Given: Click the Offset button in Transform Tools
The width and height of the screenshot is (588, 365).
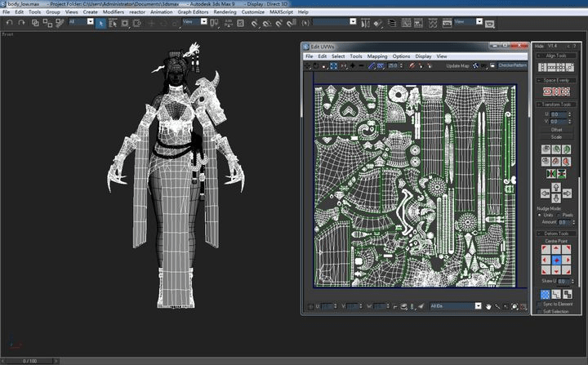Looking at the screenshot, I should 556,129.
